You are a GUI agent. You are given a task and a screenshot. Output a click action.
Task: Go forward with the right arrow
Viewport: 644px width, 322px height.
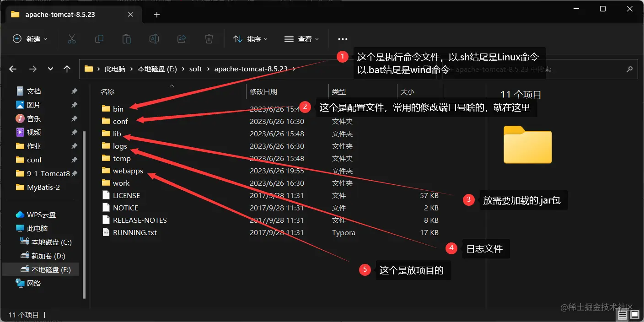(x=32, y=69)
